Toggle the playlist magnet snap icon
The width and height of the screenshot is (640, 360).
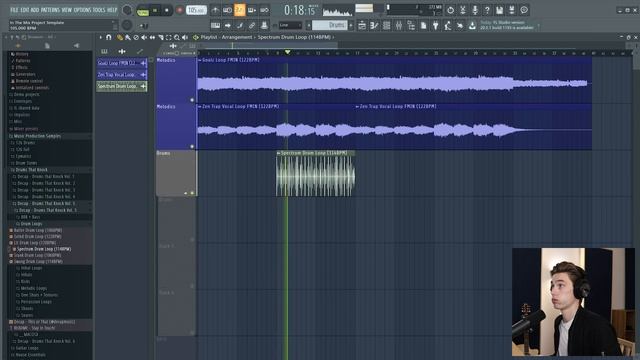(x=109, y=37)
